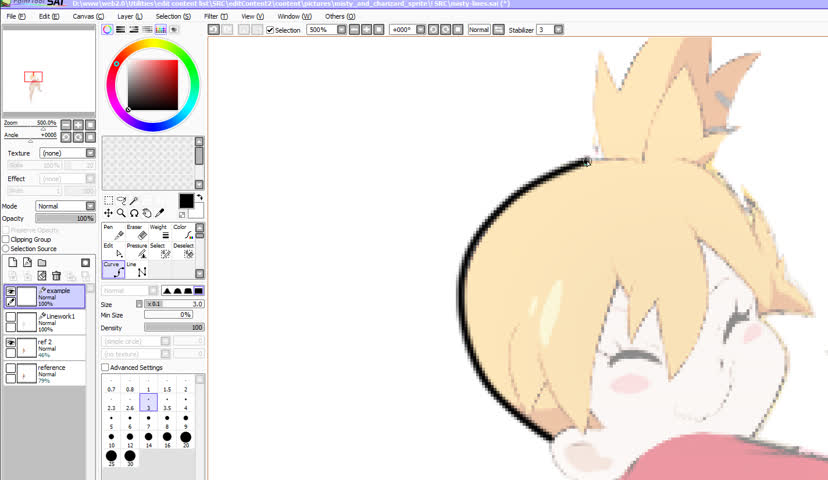
Task: Toggle the Advanced Settings checkbox
Action: [105, 367]
